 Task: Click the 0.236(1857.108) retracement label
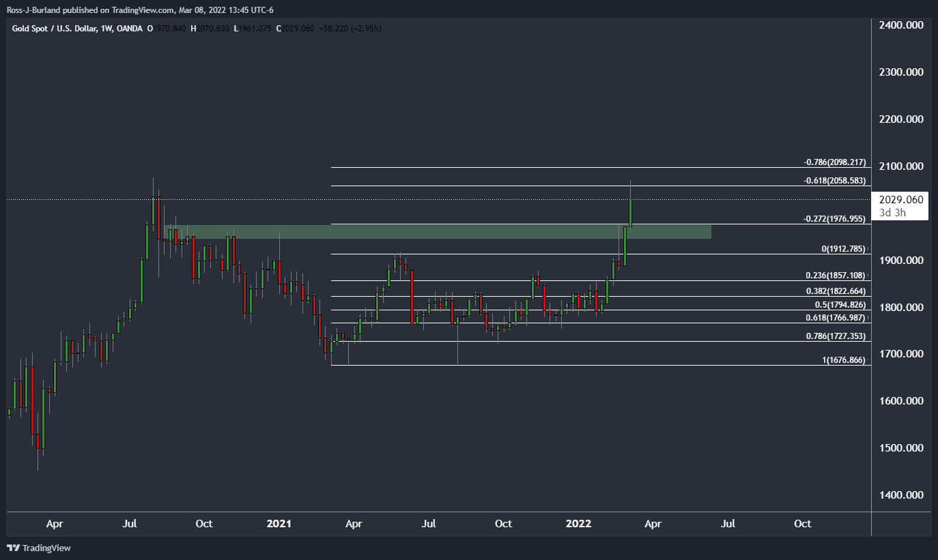(836, 276)
